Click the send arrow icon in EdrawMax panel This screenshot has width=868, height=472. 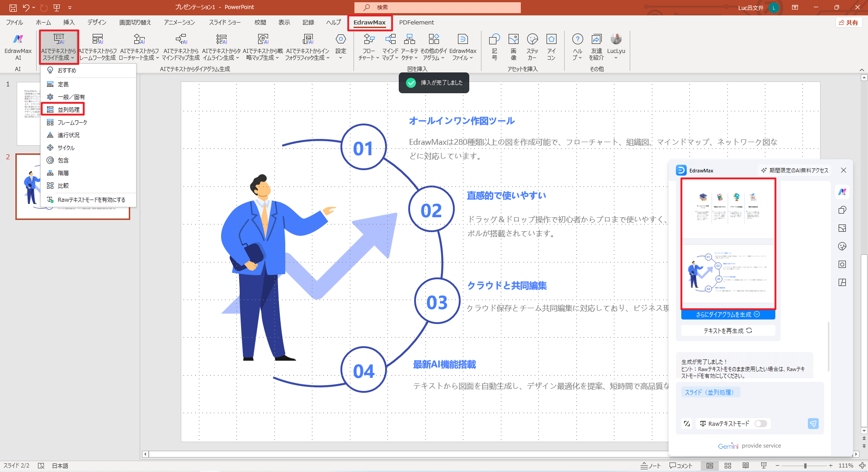click(813, 424)
